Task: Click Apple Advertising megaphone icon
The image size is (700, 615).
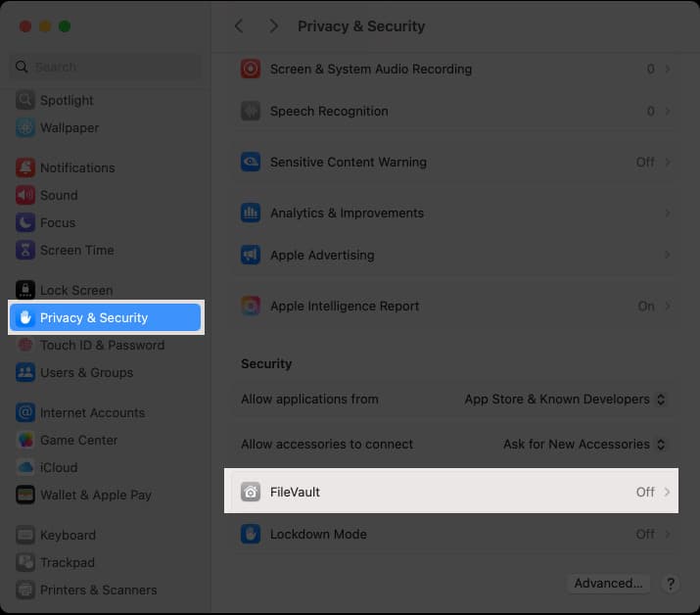Action: click(251, 255)
